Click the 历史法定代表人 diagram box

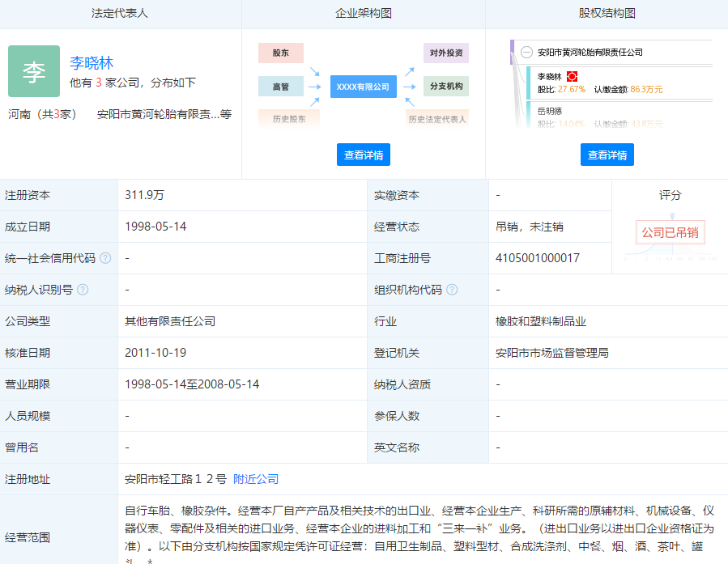[x=437, y=119]
